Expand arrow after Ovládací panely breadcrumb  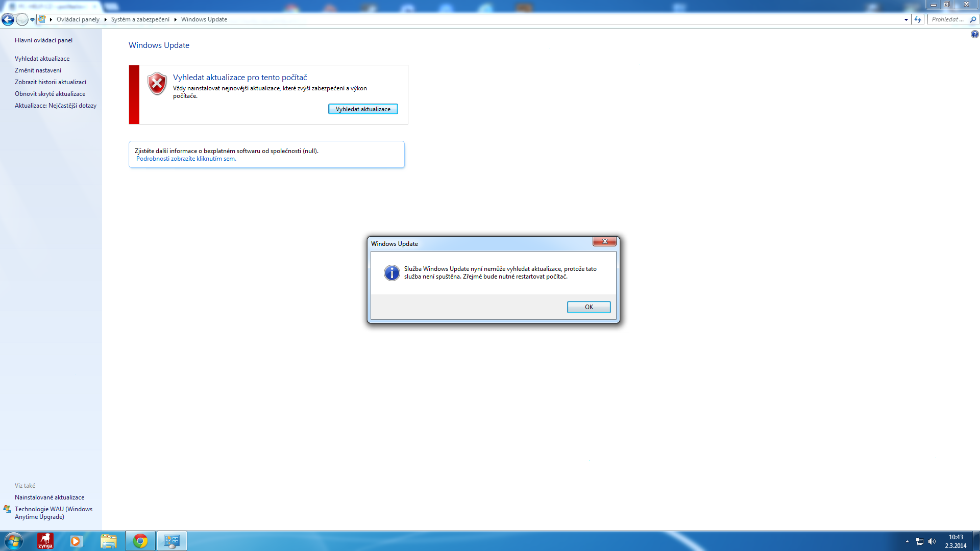coord(106,19)
